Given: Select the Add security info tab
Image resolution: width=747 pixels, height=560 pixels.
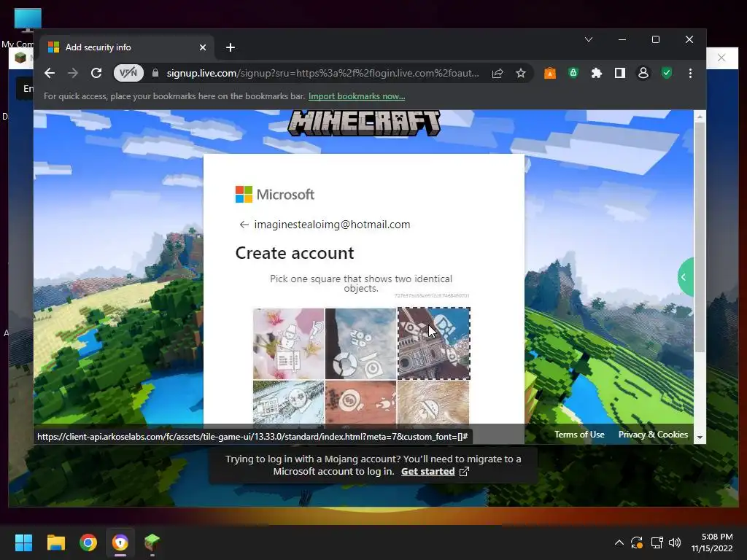Looking at the screenshot, I should (128, 47).
